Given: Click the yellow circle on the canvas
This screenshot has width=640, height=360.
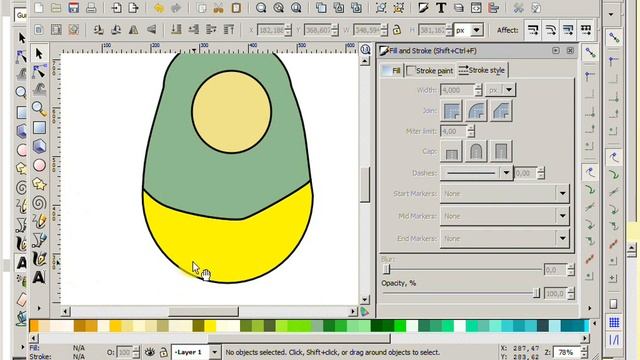Looking at the screenshot, I should [231, 112].
